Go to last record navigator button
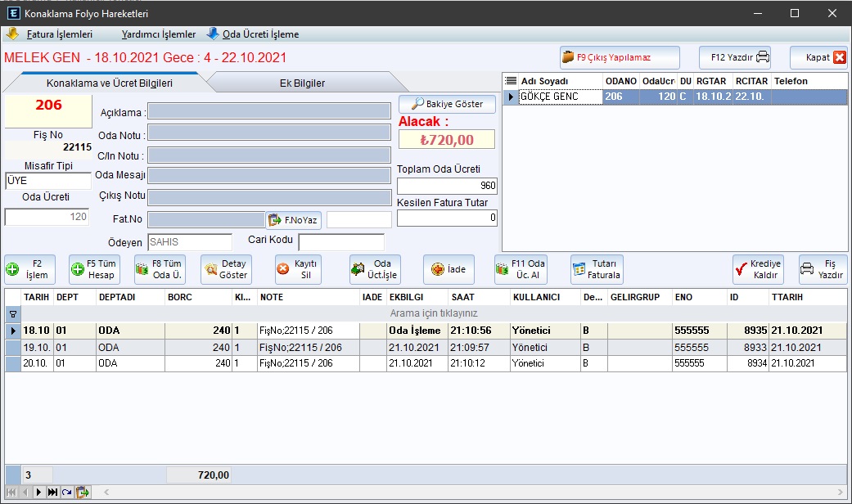This screenshot has width=852, height=504. pyautogui.click(x=52, y=492)
